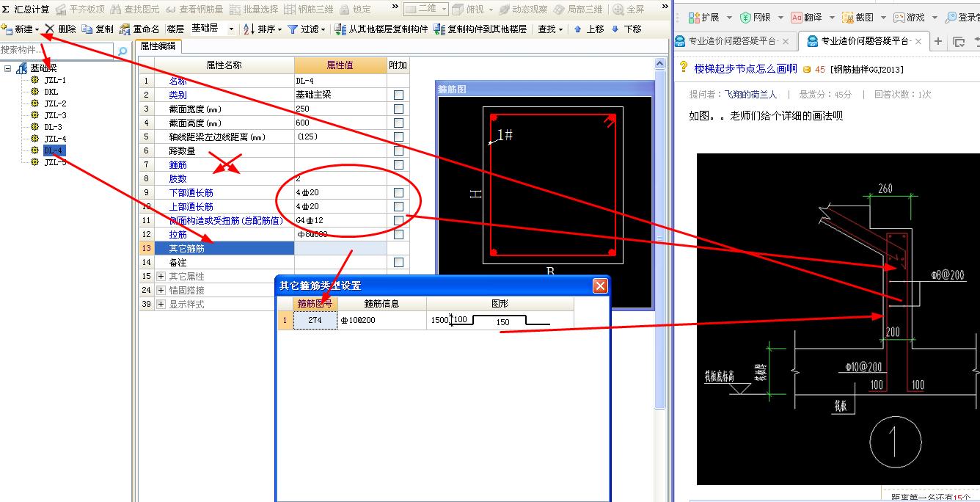Image resolution: width=980 pixels, height=502 pixels.
Task: Collapse the 基础梁 tree node
Action: pos(7,68)
